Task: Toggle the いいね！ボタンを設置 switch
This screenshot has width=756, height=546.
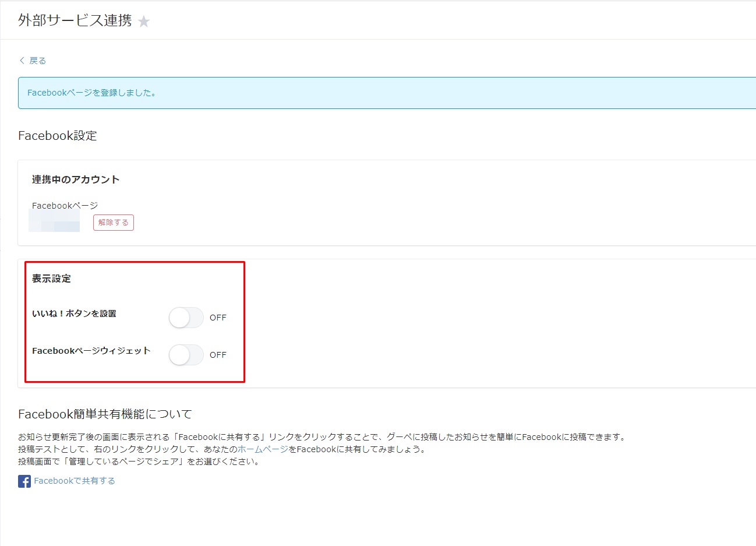Action: pos(186,318)
